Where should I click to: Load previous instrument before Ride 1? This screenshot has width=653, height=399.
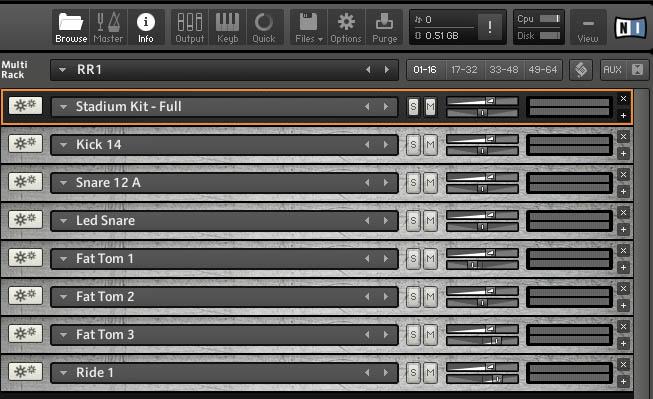(367, 373)
